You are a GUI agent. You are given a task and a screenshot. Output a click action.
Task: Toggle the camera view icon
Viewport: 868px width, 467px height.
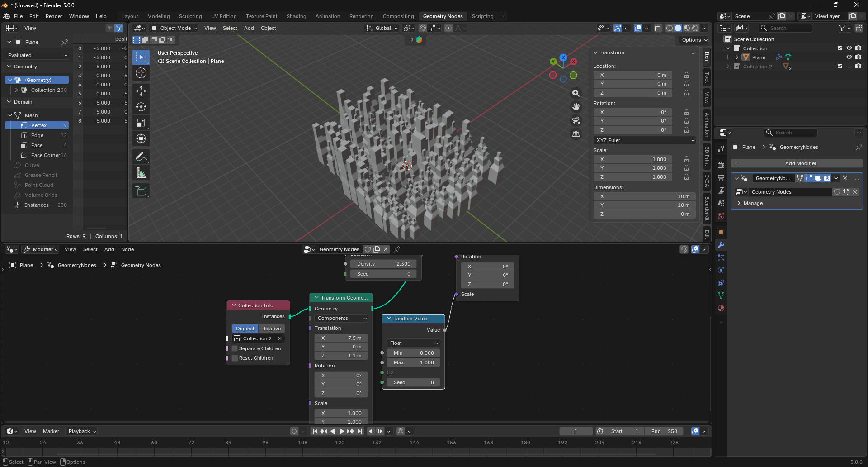coord(576,120)
